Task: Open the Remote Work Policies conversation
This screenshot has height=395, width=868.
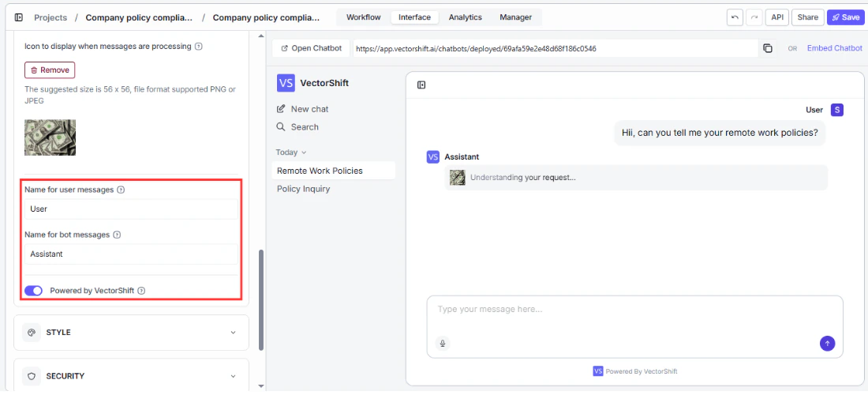Action: coord(335,171)
